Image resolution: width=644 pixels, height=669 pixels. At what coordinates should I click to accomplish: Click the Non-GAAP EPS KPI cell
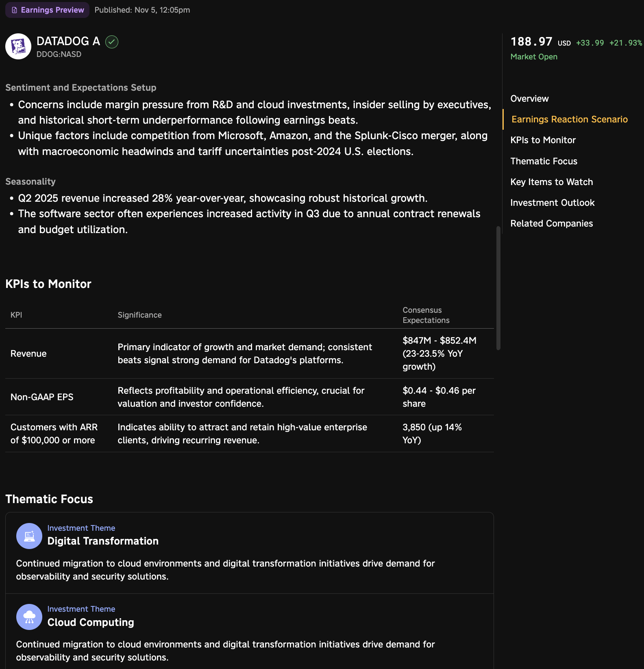click(42, 397)
